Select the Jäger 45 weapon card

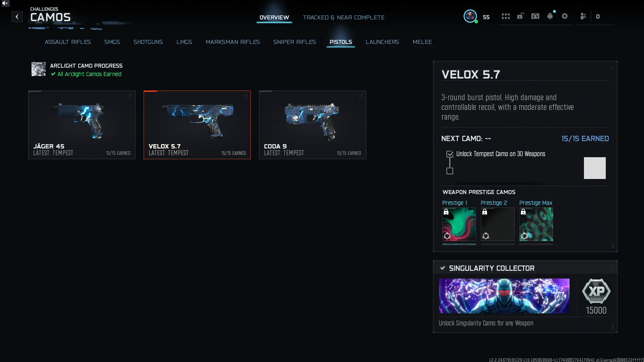tap(82, 125)
